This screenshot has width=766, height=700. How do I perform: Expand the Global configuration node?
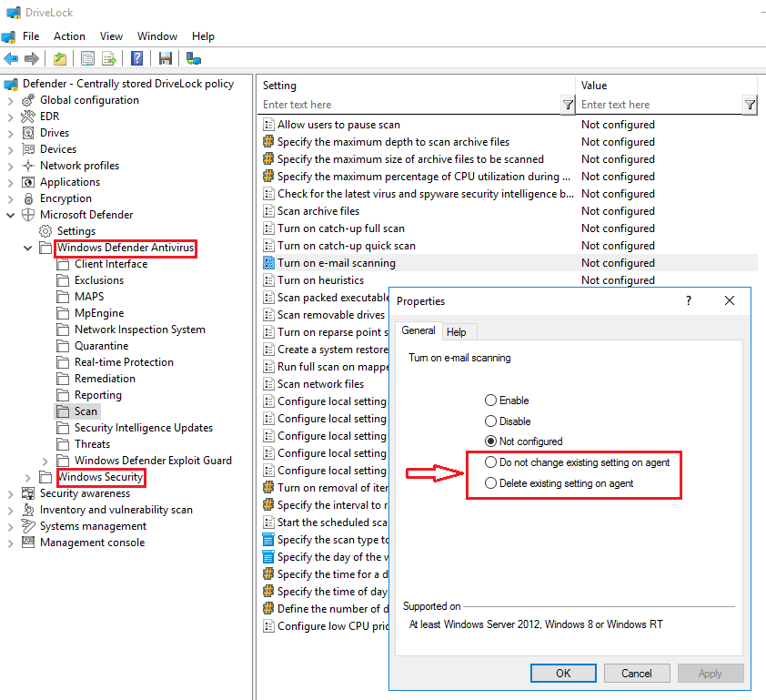(x=11, y=101)
